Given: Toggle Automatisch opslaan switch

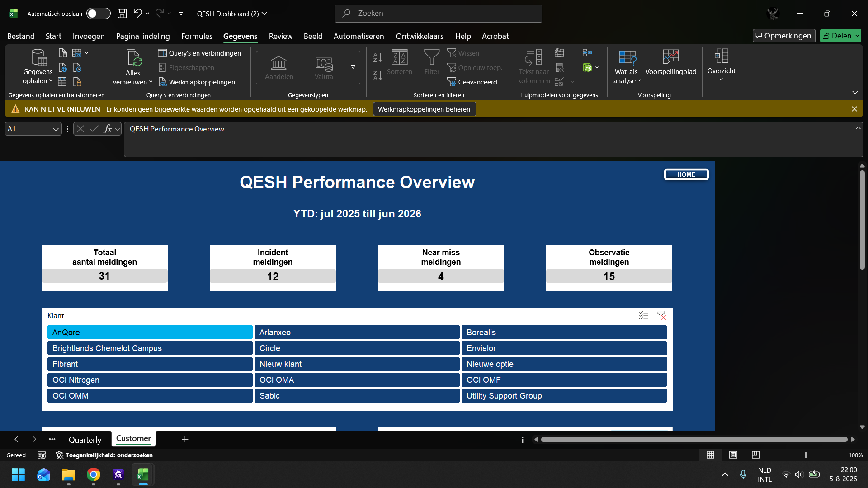Looking at the screenshot, I should (99, 14).
